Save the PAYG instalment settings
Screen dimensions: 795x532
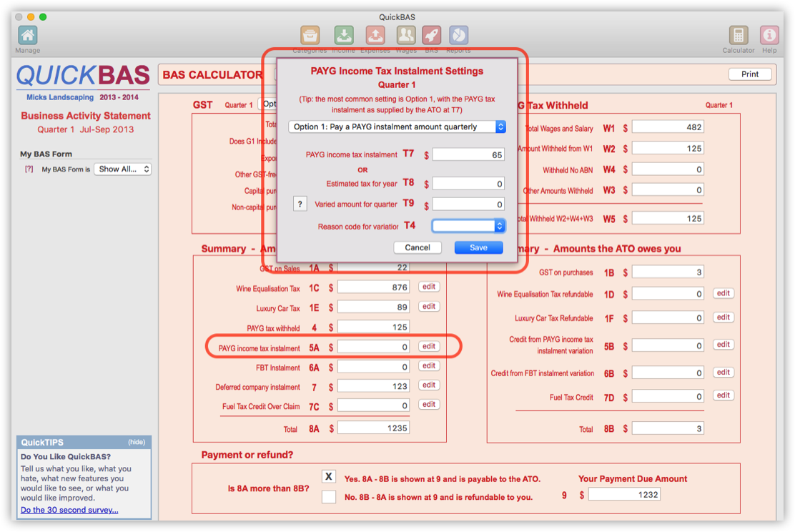click(478, 247)
